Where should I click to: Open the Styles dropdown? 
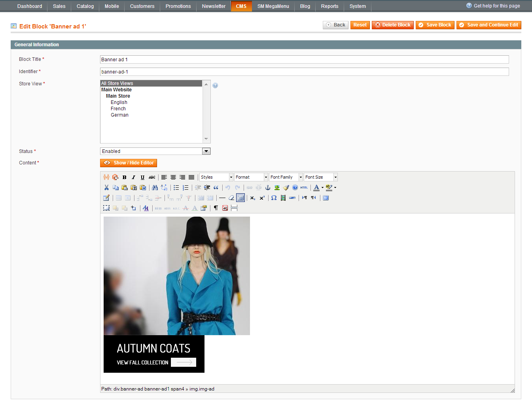click(x=216, y=177)
